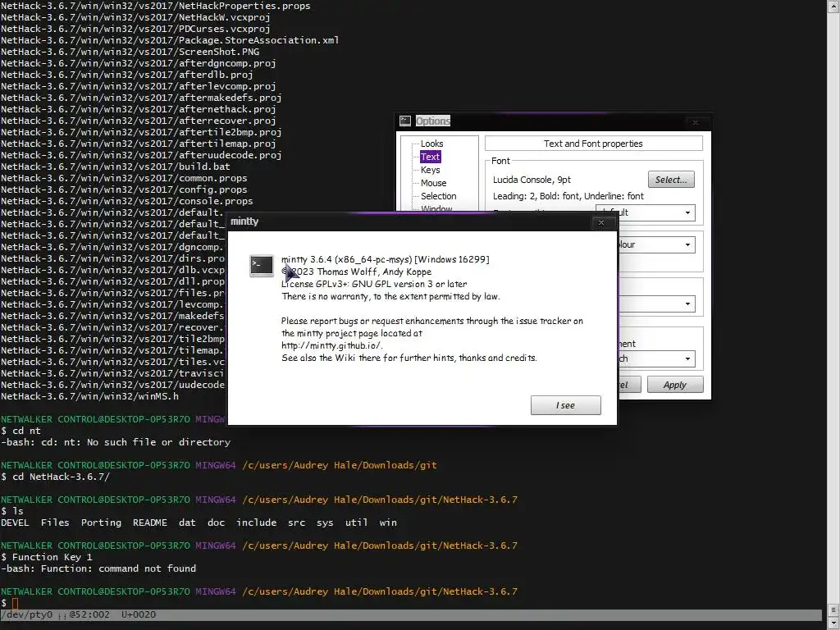The image size is (840, 630).
Task: Click the '$ cd NetHack-3.6.7/' command line
Action: pyautogui.click(x=56, y=477)
